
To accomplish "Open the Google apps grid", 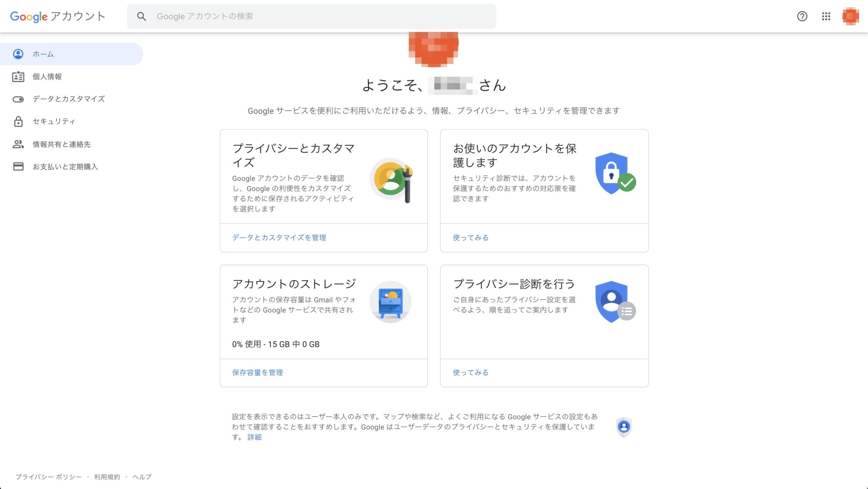I will pos(826,16).
